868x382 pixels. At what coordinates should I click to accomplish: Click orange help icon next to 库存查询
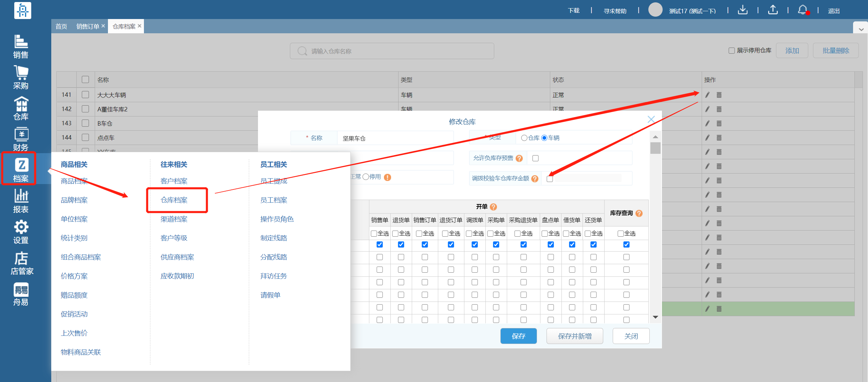pos(639,213)
